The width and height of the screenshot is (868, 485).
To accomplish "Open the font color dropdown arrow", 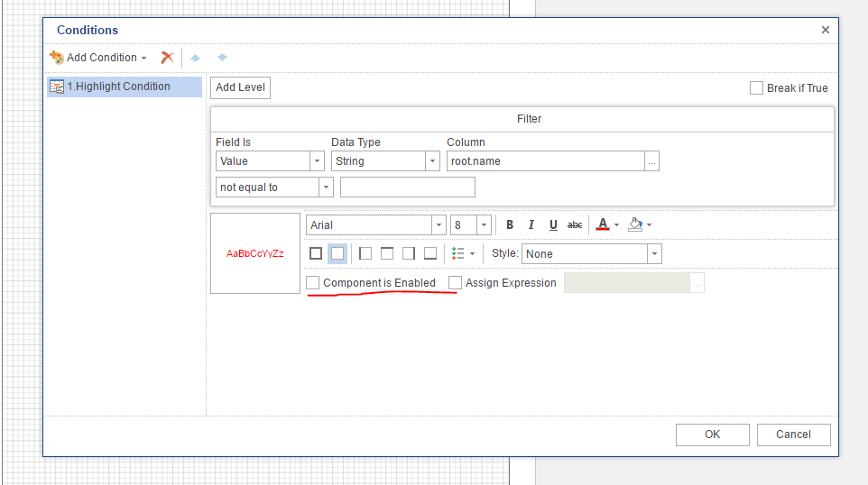I will coord(616,225).
